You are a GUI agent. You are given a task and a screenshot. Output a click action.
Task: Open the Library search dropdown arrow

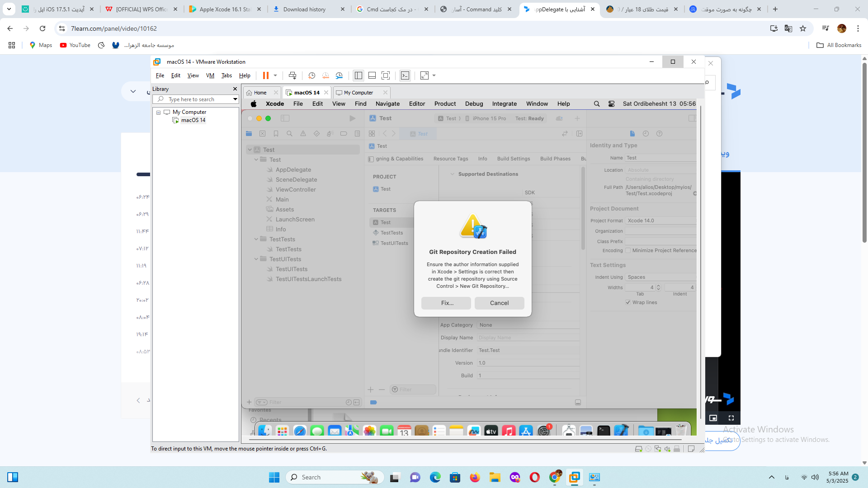coord(235,99)
